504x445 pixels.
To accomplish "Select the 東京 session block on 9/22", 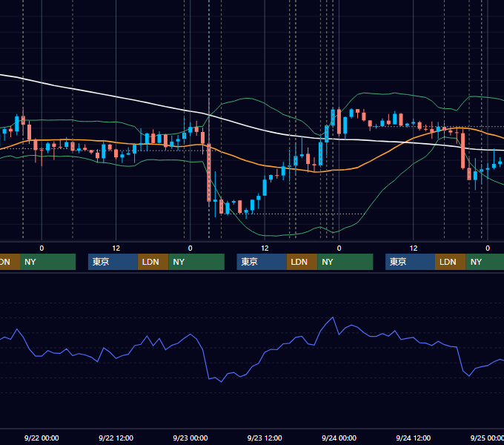I will click(x=113, y=262).
